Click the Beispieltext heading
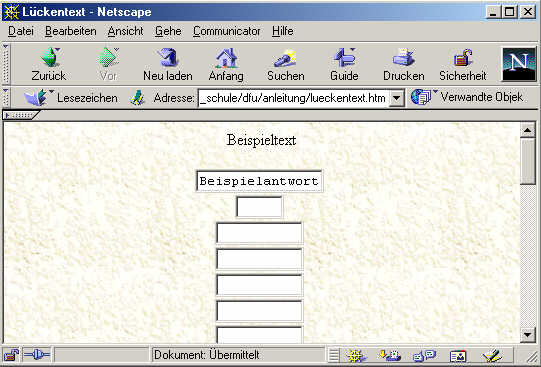The width and height of the screenshot is (541, 367). click(x=261, y=140)
